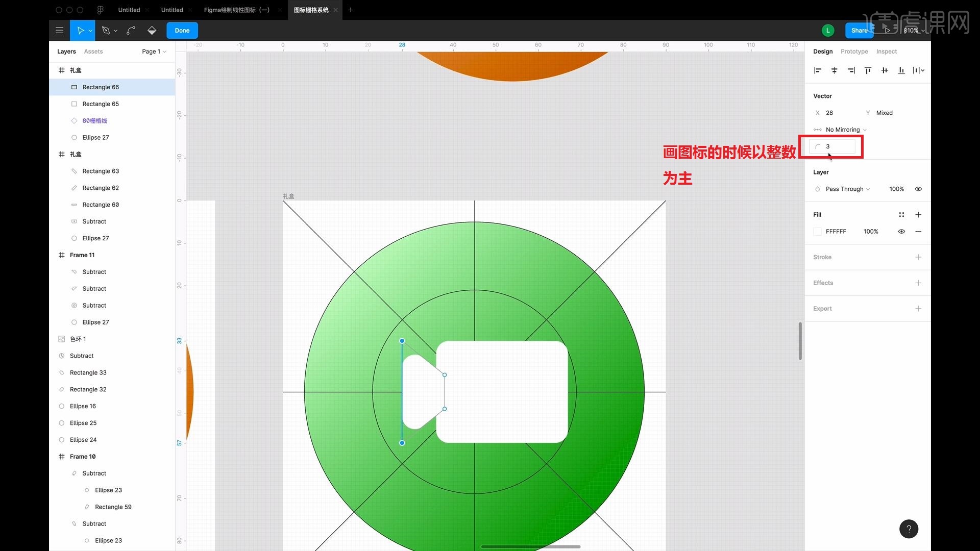Toggle the FFFFFF fill visibility eye
The image size is (980, 551).
[x=901, y=232]
